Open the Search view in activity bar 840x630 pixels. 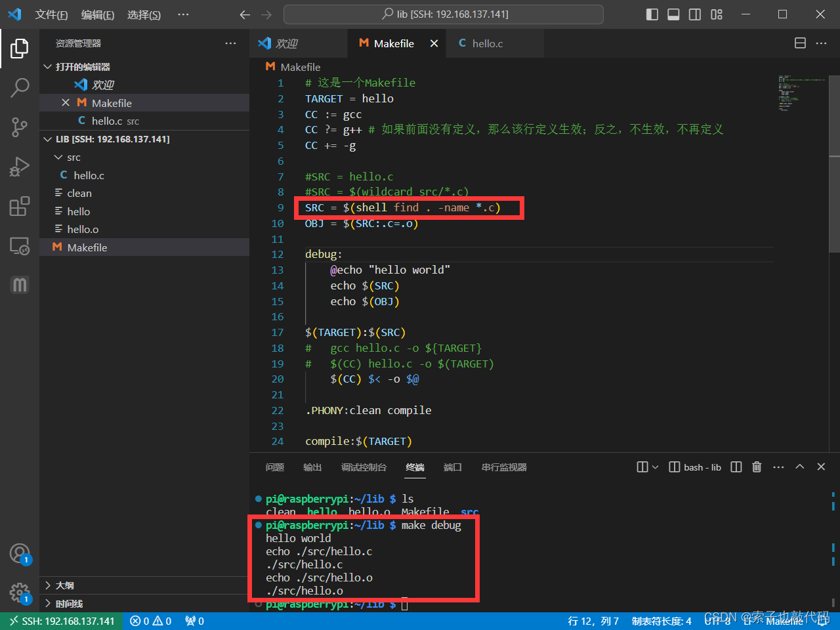[x=20, y=87]
